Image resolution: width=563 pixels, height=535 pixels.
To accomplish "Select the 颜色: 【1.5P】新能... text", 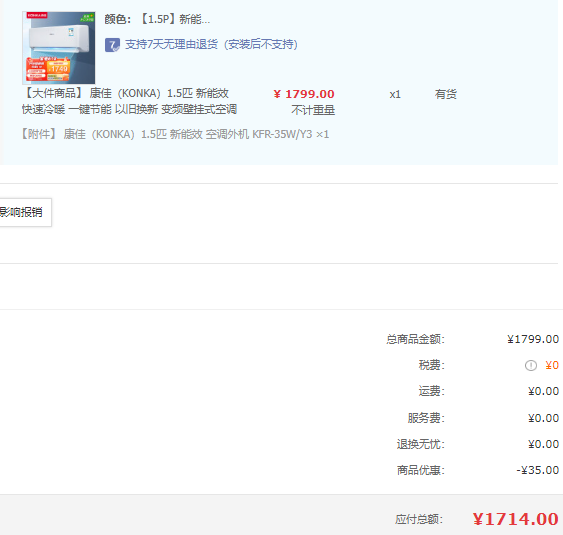I will [157, 19].
